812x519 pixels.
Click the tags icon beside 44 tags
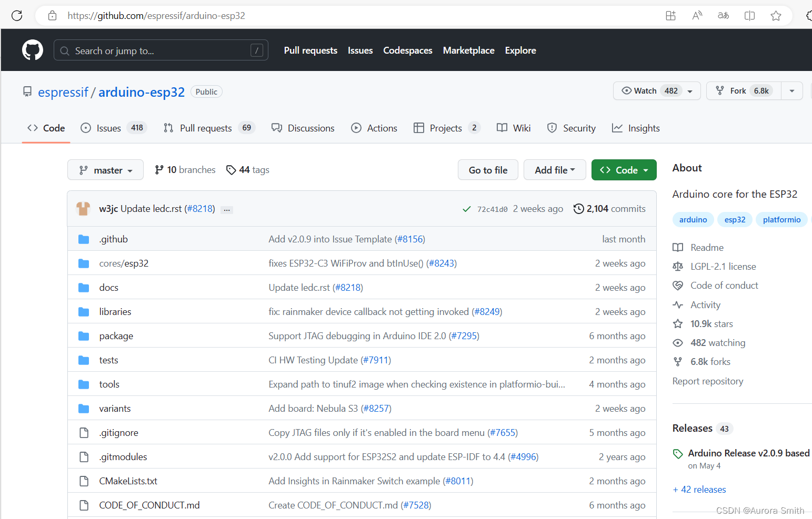230,170
